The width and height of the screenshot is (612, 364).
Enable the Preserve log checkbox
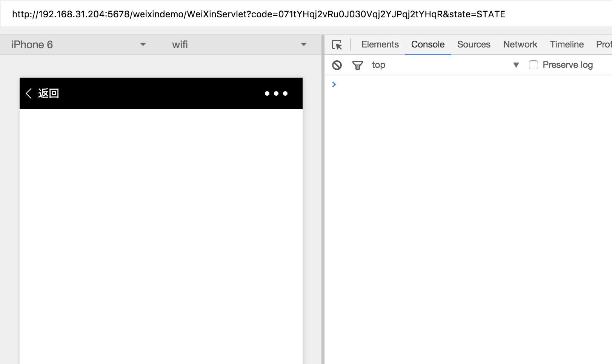534,65
